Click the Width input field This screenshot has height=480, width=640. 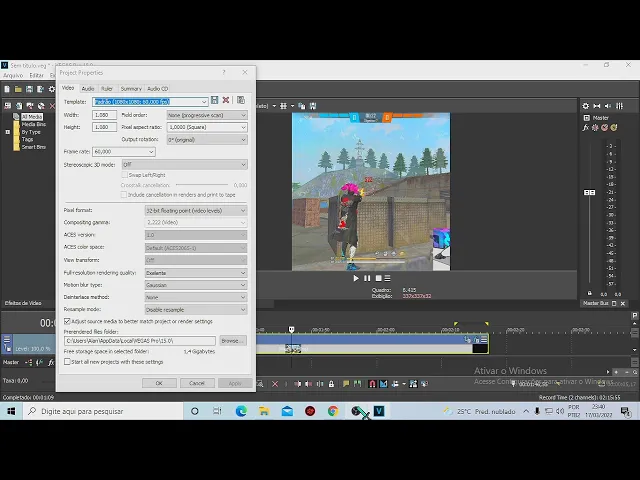pos(104,115)
